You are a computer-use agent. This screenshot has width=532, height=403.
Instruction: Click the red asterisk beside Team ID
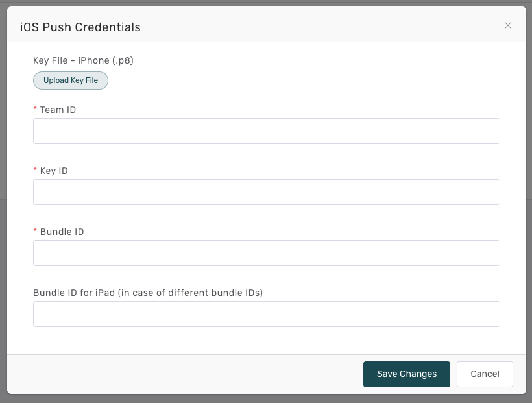pyautogui.click(x=35, y=110)
